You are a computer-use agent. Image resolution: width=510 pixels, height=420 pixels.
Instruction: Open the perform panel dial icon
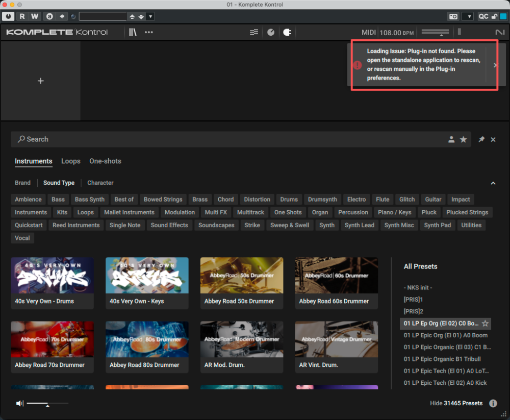(x=271, y=32)
